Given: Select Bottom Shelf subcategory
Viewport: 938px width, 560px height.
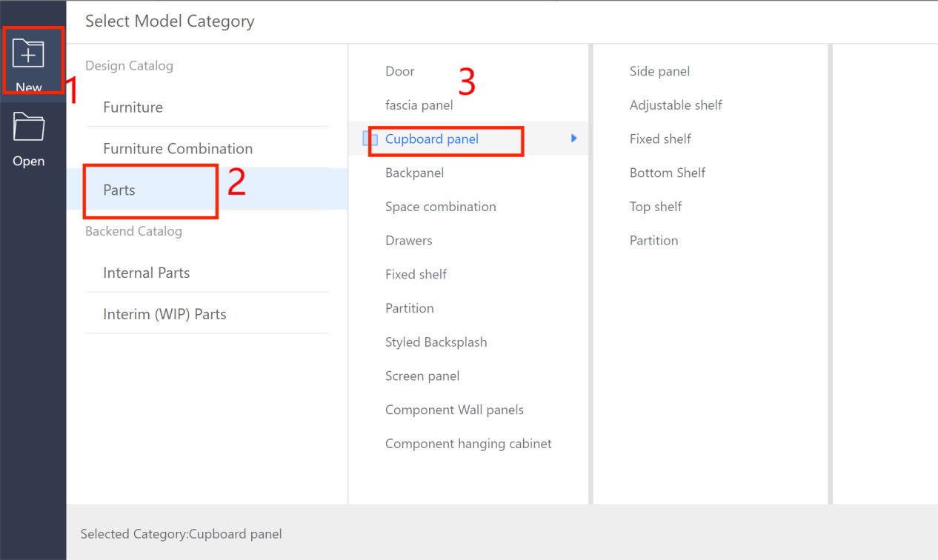Looking at the screenshot, I should 668,173.
